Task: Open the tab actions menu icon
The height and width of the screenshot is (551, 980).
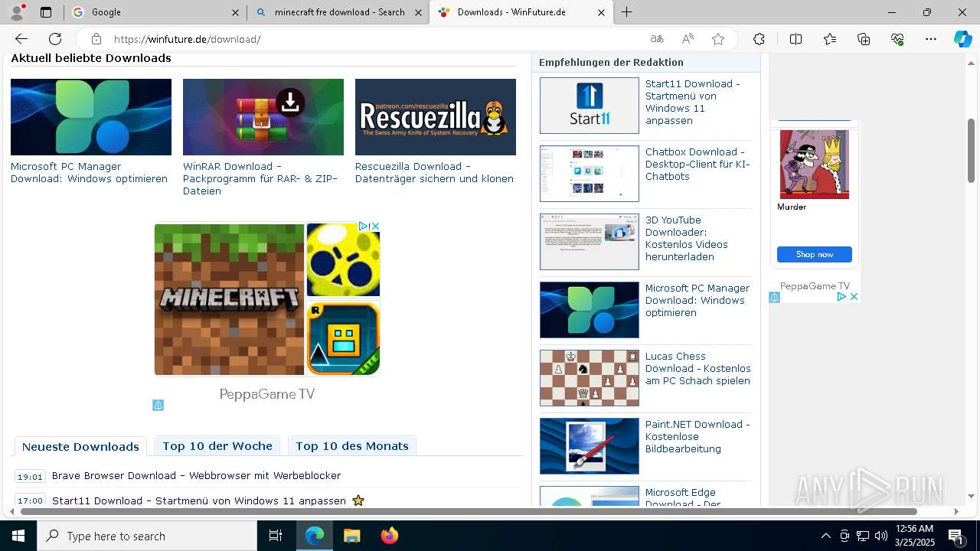Action: [x=46, y=12]
